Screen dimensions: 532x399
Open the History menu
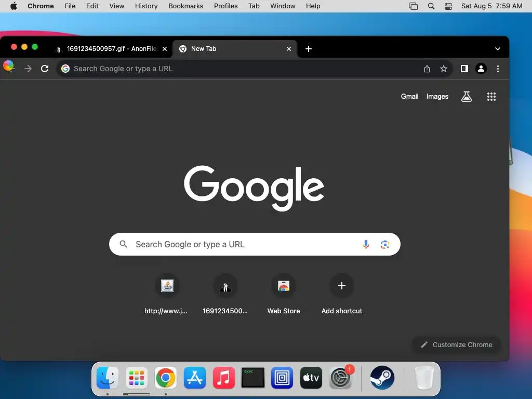point(146,6)
